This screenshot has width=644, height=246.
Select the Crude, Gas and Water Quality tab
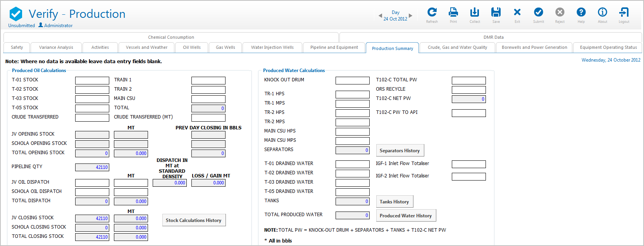[x=457, y=48]
